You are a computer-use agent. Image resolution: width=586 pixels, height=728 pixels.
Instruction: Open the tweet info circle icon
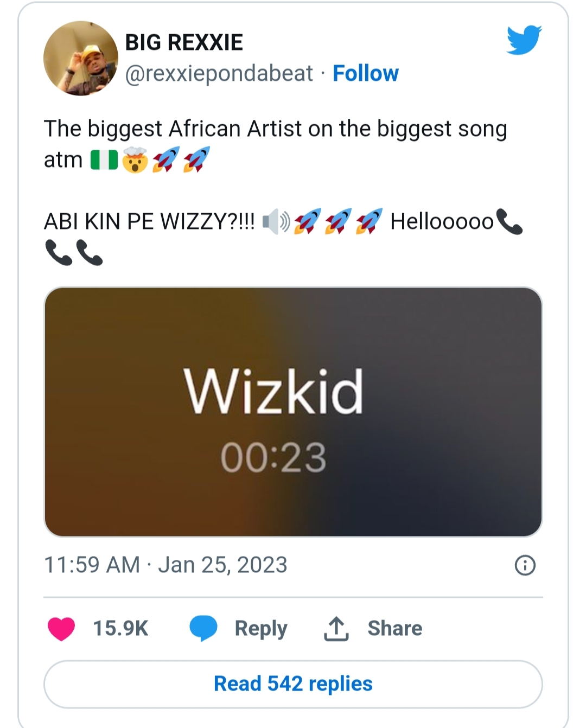click(x=525, y=565)
